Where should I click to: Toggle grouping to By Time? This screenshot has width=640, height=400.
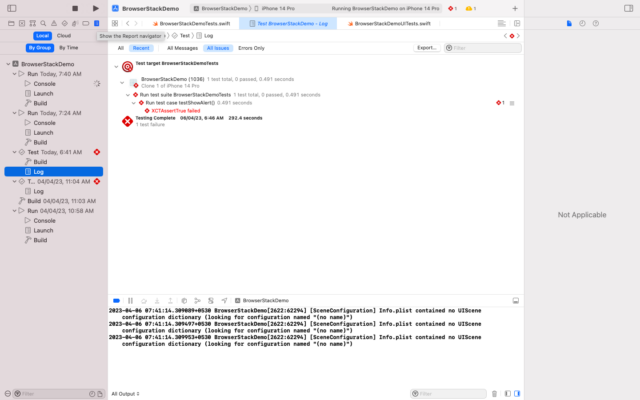pos(68,47)
